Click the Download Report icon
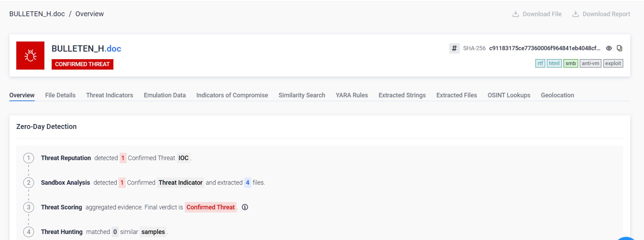The height and width of the screenshot is (240, 644). pos(576,14)
